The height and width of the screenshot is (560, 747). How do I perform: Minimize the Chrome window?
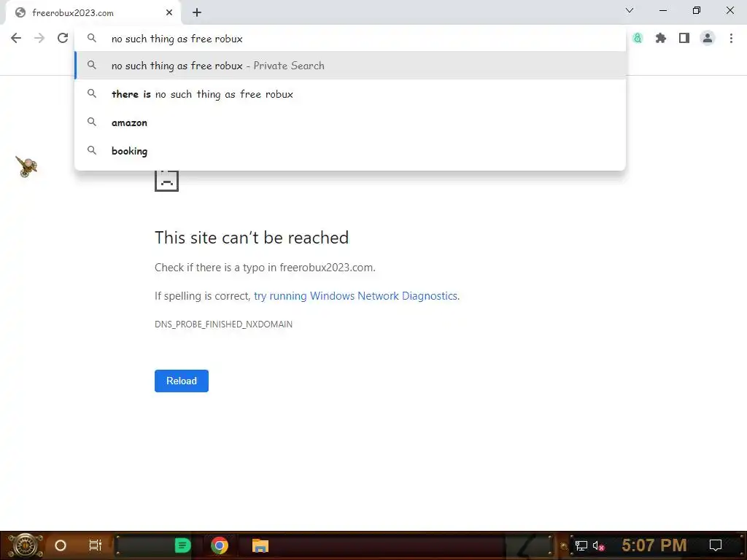[662, 10]
